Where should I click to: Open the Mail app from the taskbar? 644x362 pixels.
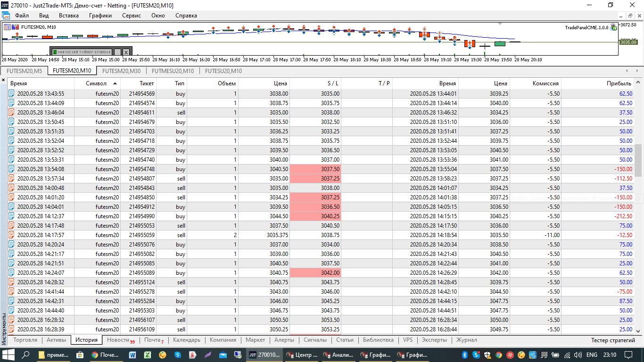(223, 354)
